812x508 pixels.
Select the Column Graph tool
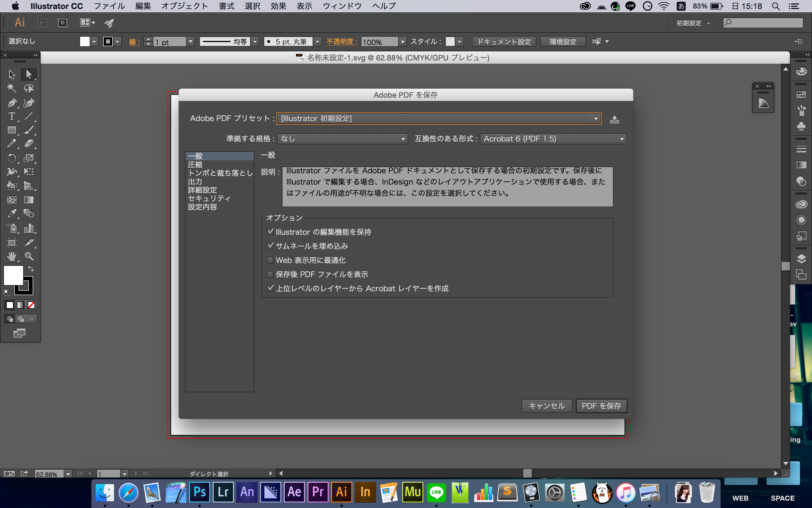[29, 228]
